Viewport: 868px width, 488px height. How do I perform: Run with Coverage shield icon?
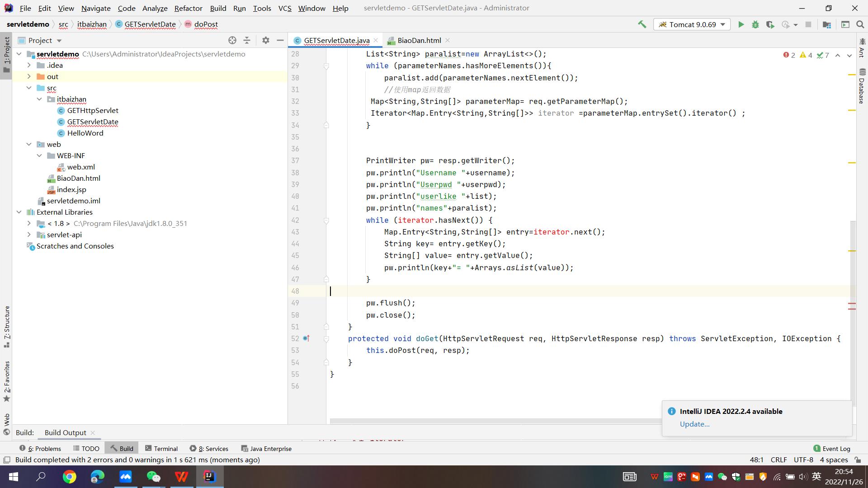click(x=770, y=24)
